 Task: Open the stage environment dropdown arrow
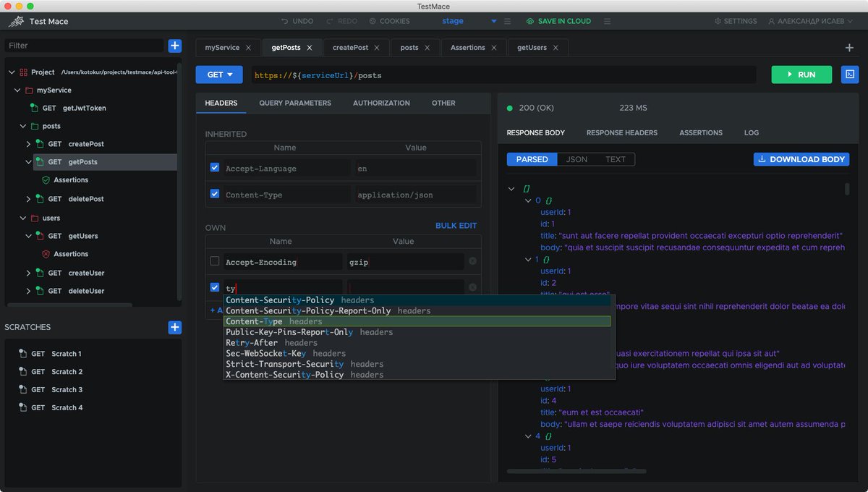494,21
